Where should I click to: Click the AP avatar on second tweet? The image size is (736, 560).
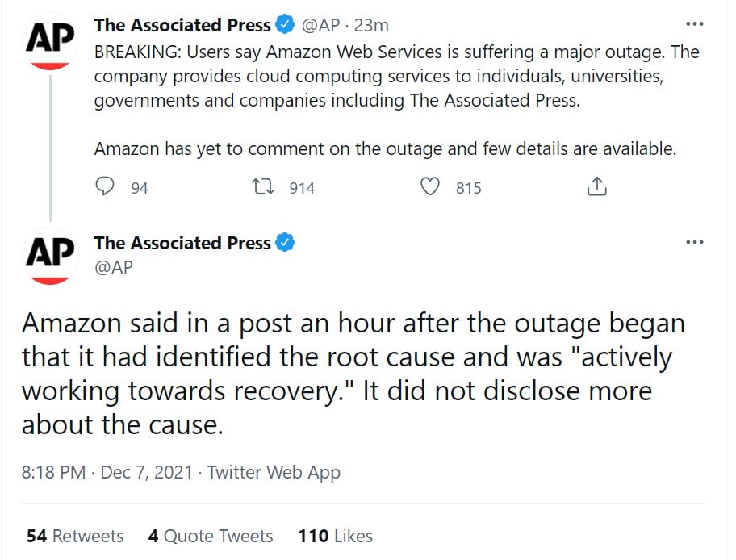tap(50, 257)
